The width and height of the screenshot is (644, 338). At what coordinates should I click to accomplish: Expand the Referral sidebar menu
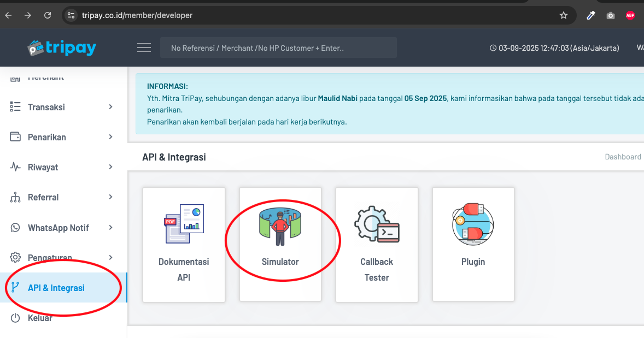tap(43, 197)
